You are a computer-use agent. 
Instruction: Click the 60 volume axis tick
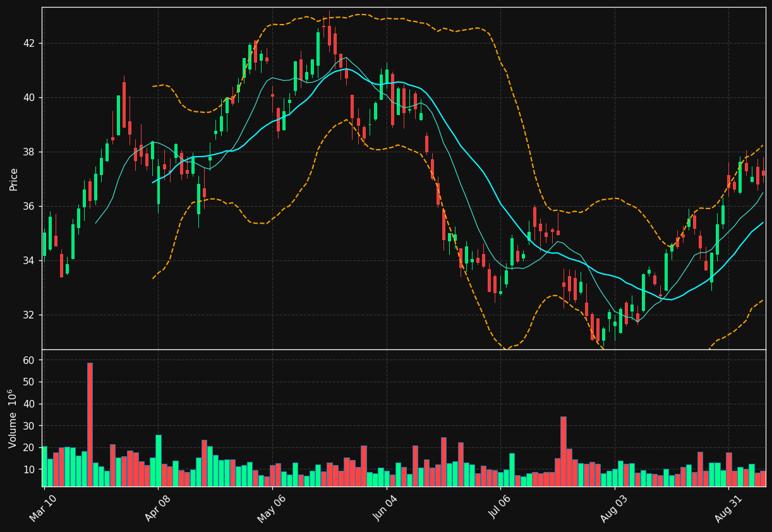coord(29,360)
